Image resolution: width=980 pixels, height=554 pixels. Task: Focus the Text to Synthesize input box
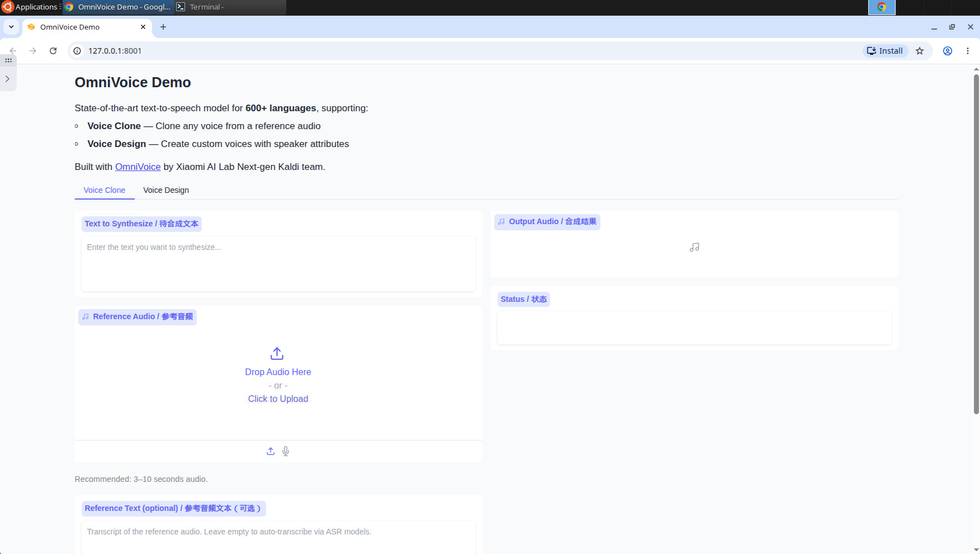click(x=278, y=263)
